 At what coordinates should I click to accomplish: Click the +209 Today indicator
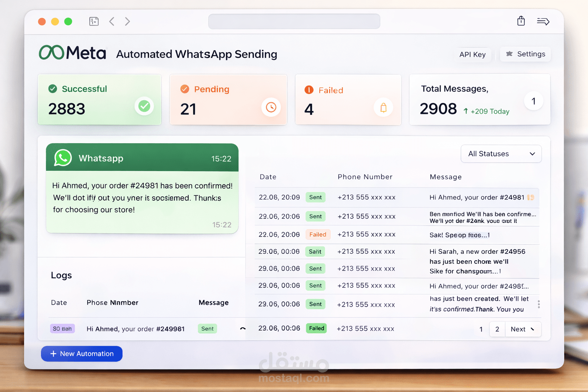(x=486, y=111)
